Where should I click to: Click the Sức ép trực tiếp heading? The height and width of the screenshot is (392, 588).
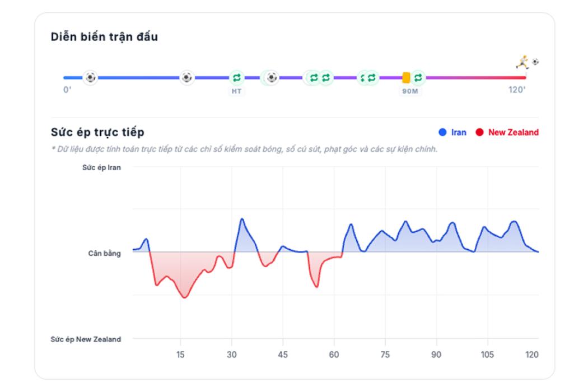point(97,132)
